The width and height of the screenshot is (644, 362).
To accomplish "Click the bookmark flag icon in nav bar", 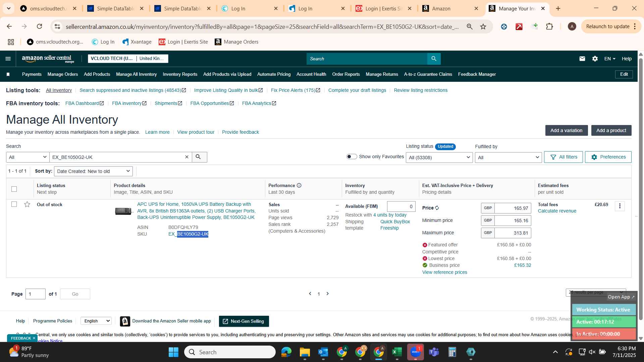I will pos(8,74).
